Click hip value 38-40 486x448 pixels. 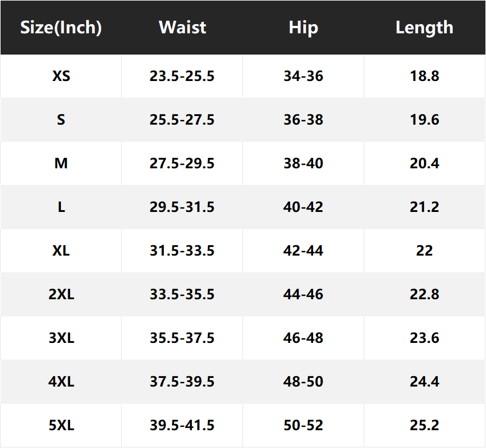click(303, 164)
